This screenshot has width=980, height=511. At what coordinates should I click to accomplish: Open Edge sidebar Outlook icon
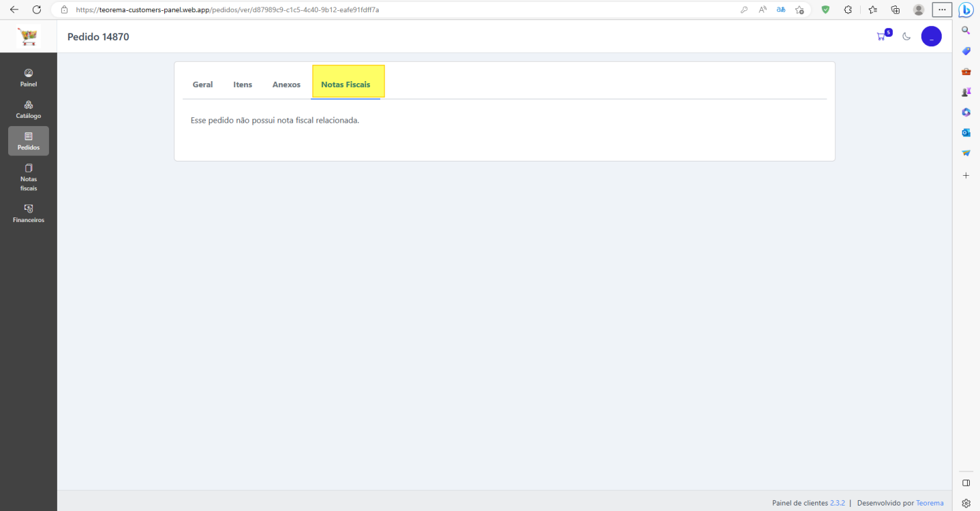tap(966, 133)
